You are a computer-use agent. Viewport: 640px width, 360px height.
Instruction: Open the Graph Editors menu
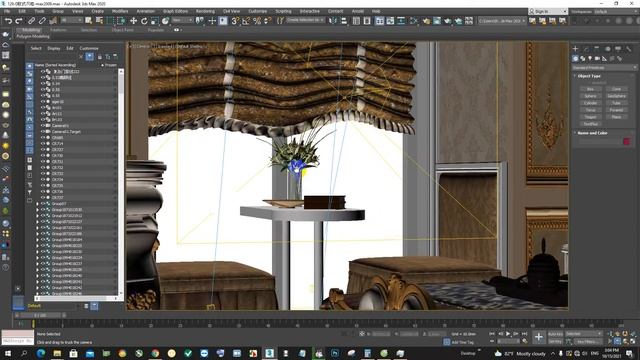176,11
